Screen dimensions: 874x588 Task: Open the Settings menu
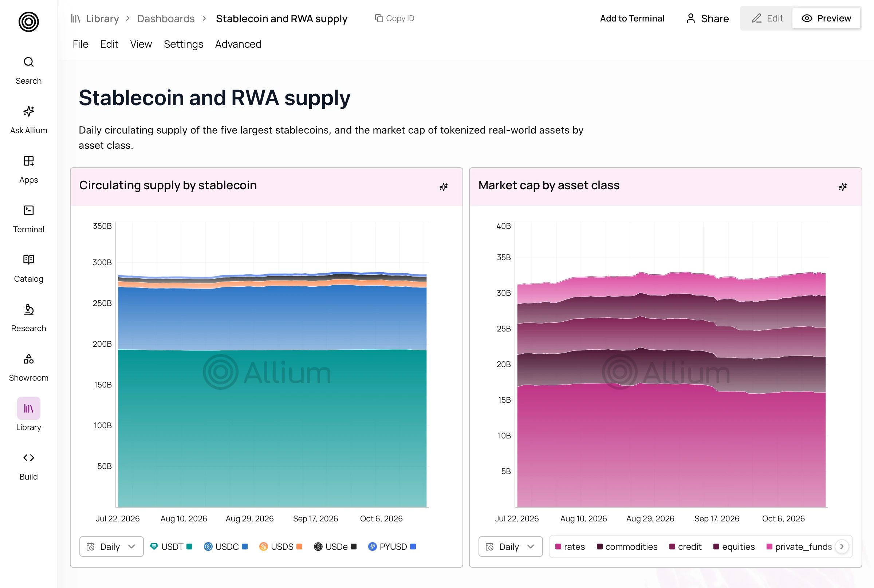184,44
